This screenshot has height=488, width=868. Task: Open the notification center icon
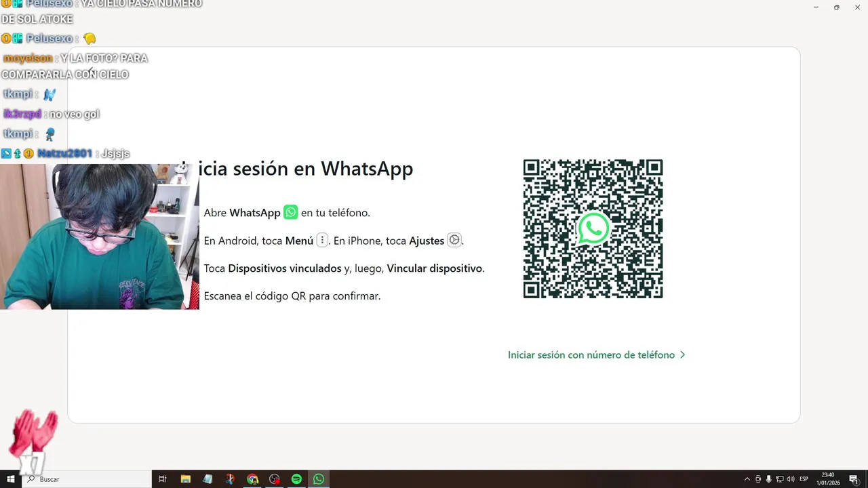click(x=854, y=479)
